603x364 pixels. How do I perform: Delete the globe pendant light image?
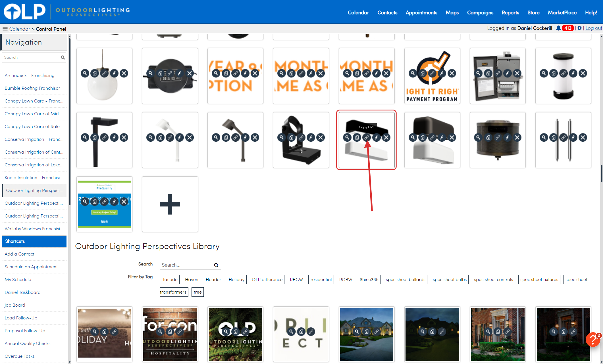tap(124, 73)
